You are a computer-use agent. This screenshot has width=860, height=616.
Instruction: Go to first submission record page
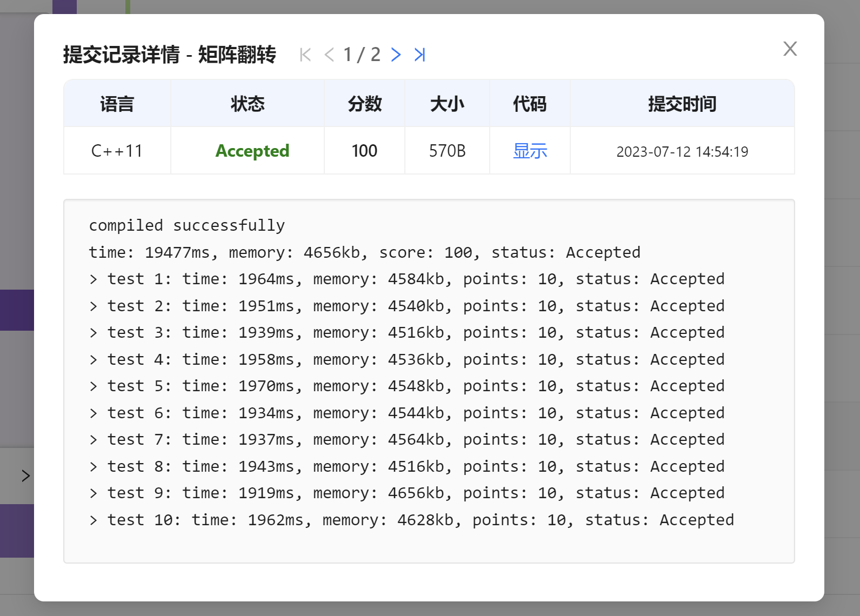click(305, 55)
